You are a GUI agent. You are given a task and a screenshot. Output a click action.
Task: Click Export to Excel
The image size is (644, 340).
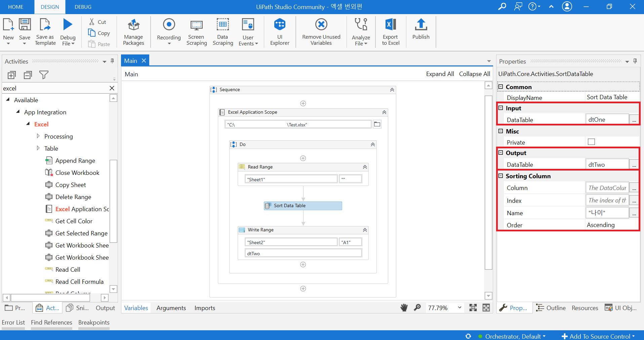point(391,32)
